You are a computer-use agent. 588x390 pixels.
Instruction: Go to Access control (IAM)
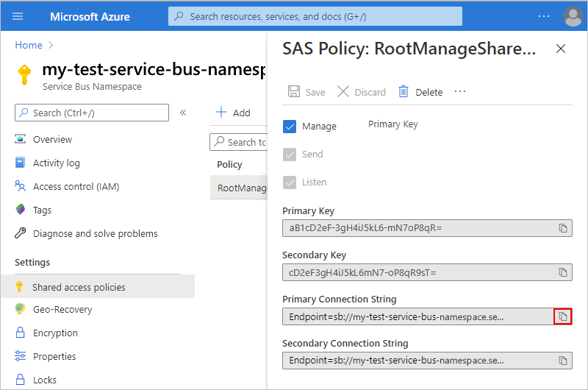tap(76, 186)
